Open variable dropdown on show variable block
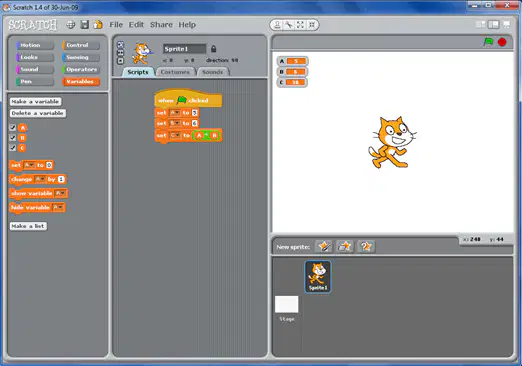The image size is (522, 366). click(60, 193)
